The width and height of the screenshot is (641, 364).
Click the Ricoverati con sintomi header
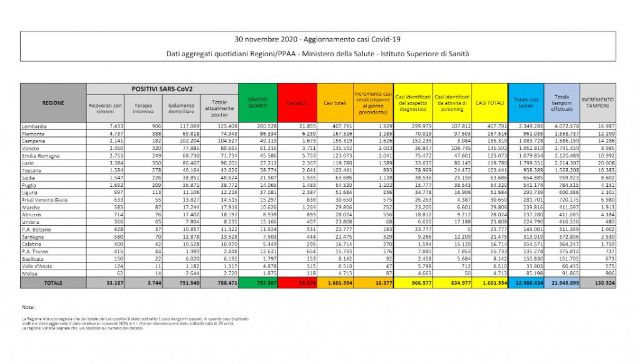[105, 109]
